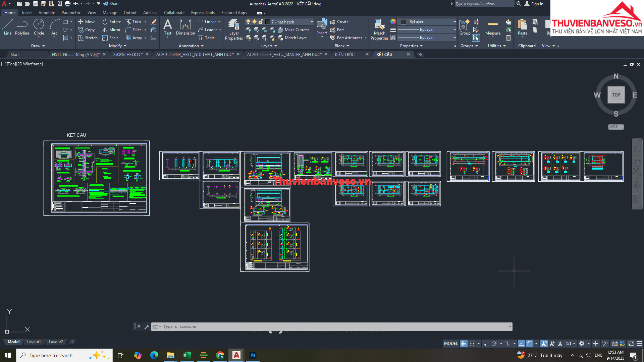This screenshot has width=644, height=362.
Task: Click the Mirror tool
Action: coord(111,30)
